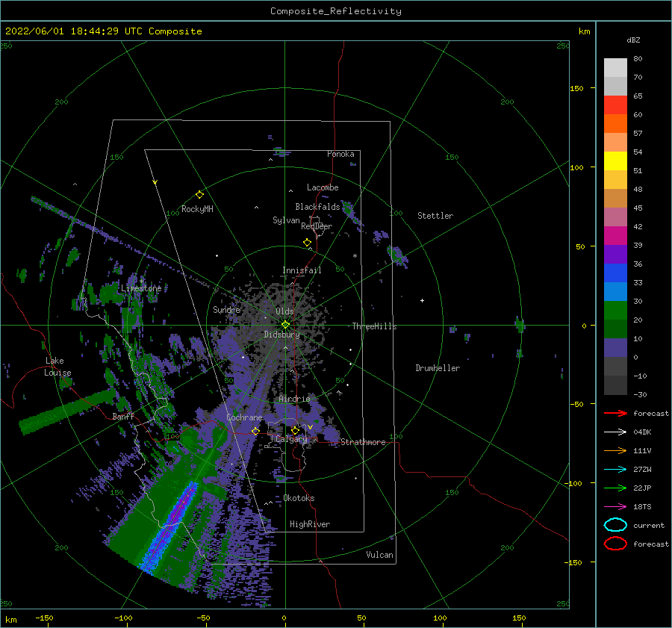Click the white asterisk marker above Limestone
The width and height of the screenshot is (672, 628).
[x=141, y=282]
